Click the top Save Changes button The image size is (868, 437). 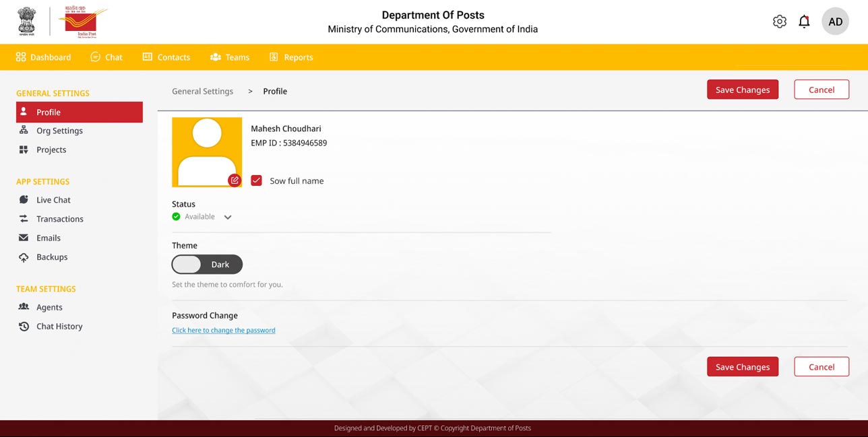point(742,90)
